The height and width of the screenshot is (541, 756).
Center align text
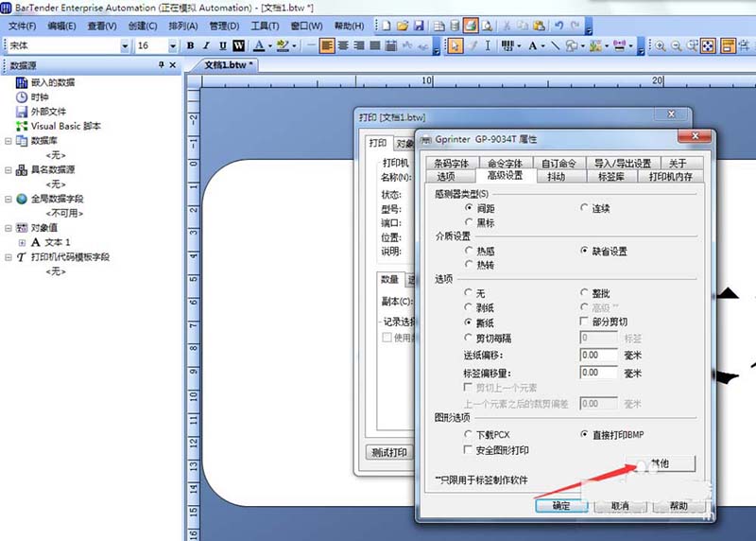343,45
